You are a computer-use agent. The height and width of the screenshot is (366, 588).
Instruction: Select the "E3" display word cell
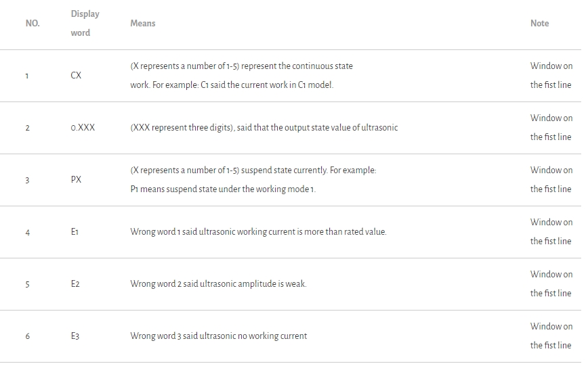pos(75,336)
